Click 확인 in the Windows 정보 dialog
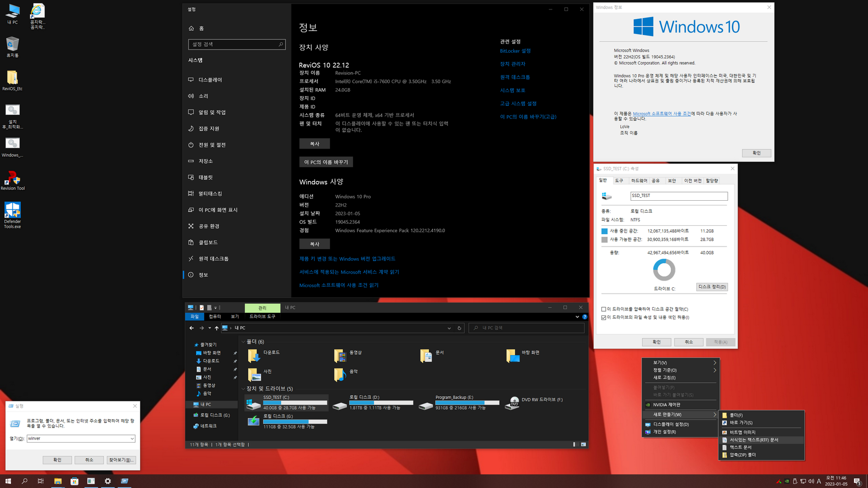Image resolution: width=868 pixels, height=488 pixels. [x=756, y=153]
